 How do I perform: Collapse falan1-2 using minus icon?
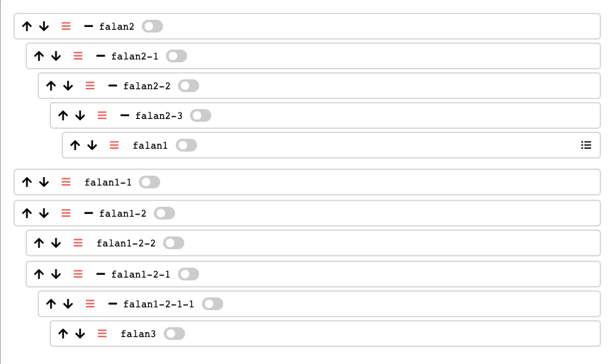89,213
